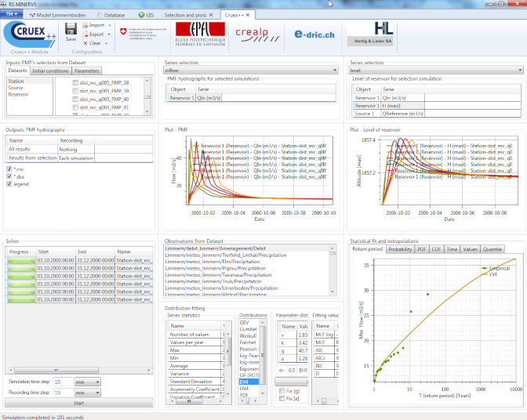Click Recording time step input field

[x=63, y=393]
